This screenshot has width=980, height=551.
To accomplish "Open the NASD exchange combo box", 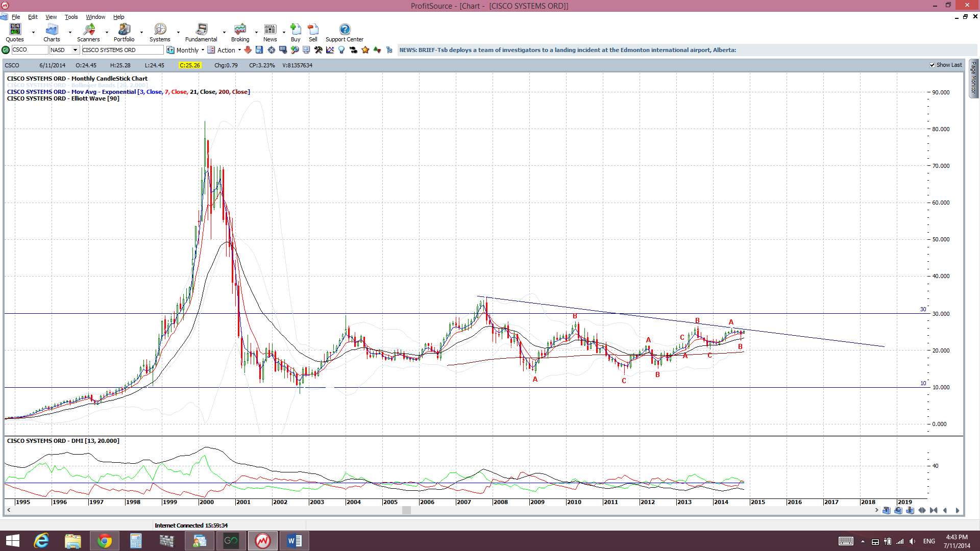I will (64, 50).
